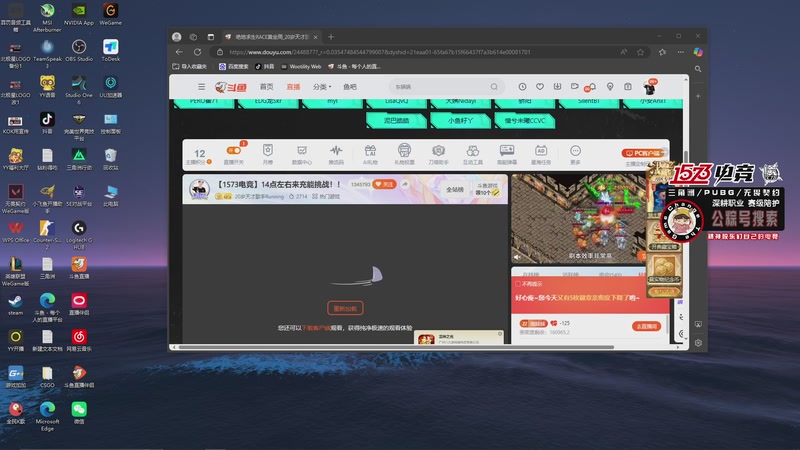Expand 更多 more tools
This screenshot has width=800, height=450.
click(x=575, y=154)
